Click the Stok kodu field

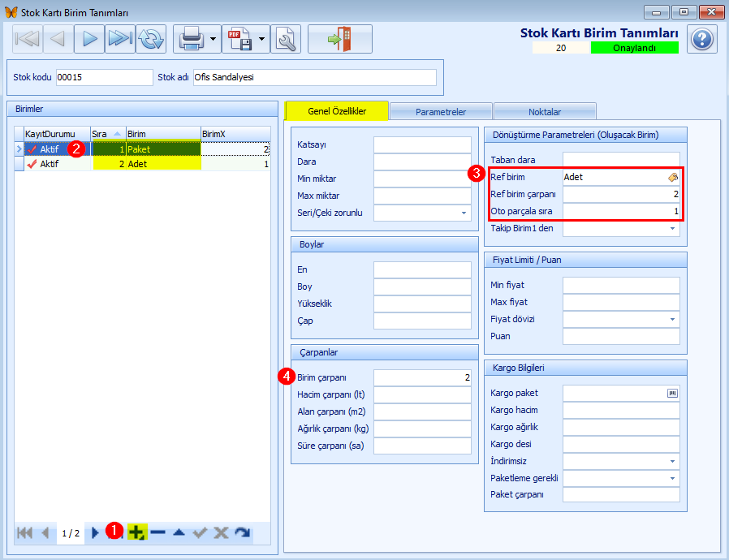pos(104,77)
